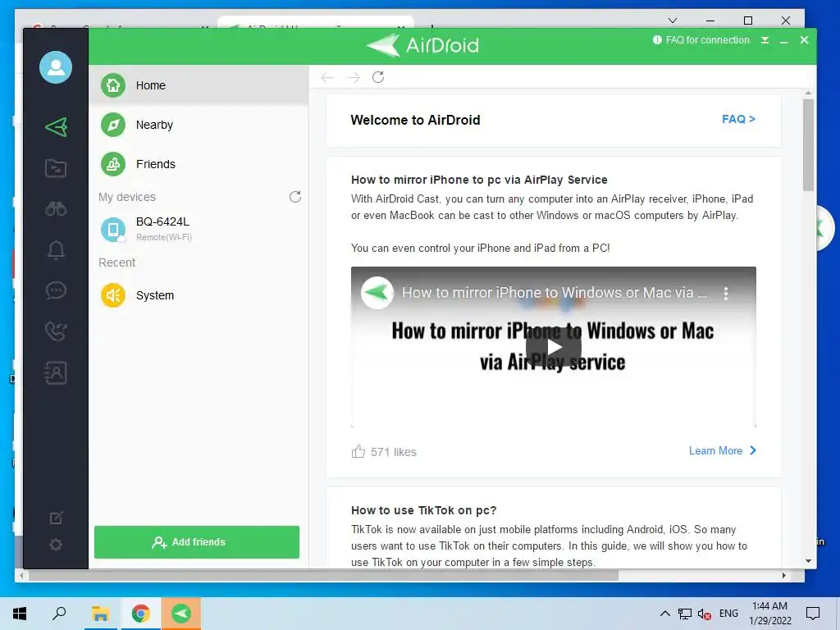Image resolution: width=840 pixels, height=630 pixels.
Task: Reload the content pane
Action: 378,77
